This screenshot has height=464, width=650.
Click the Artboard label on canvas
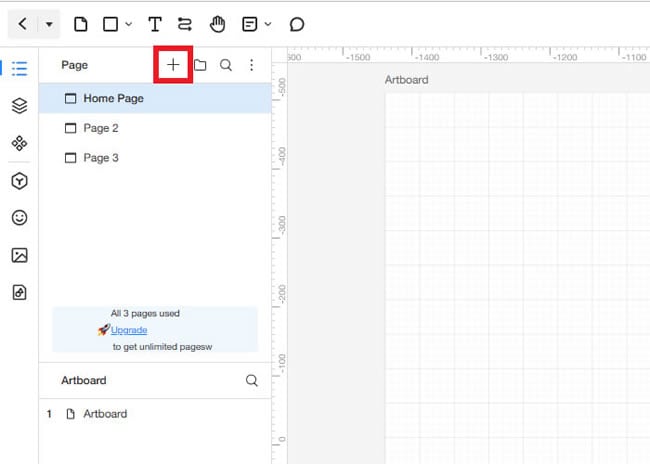click(406, 80)
